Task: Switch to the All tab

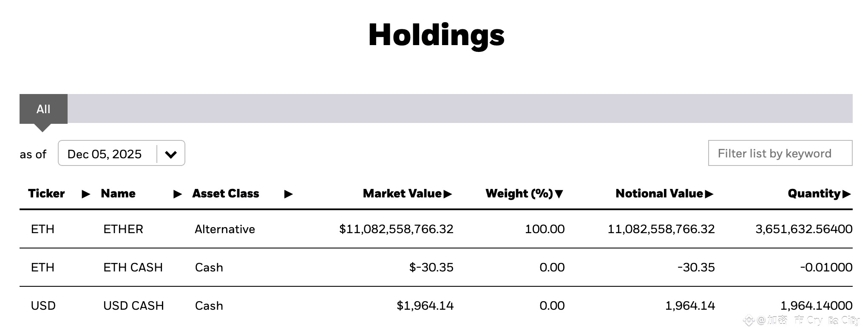Action: coord(43,109)
